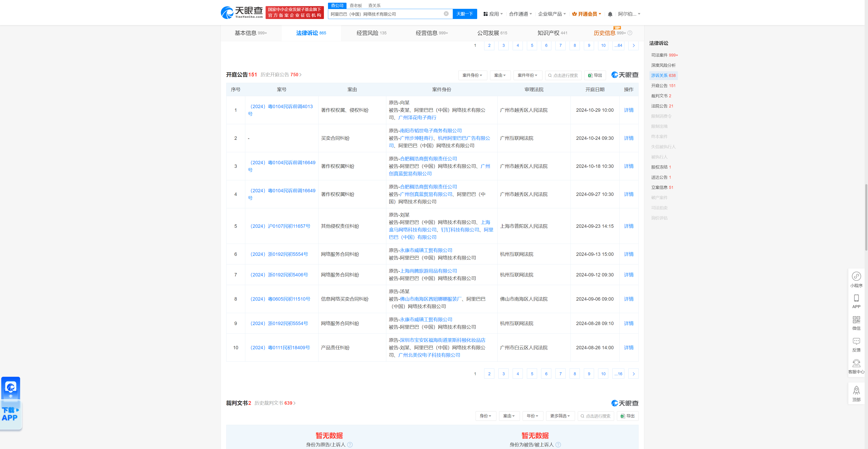Open 法院公告 21 in the side navigation
The height and width of the screenshot is (449, 868).
pos(662,106)
